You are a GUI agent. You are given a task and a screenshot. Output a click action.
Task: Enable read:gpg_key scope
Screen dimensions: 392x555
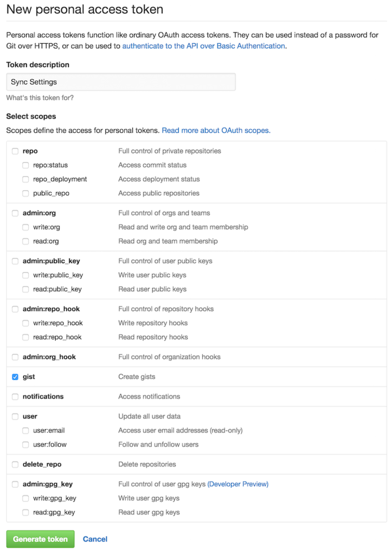(x=25, y=513)
